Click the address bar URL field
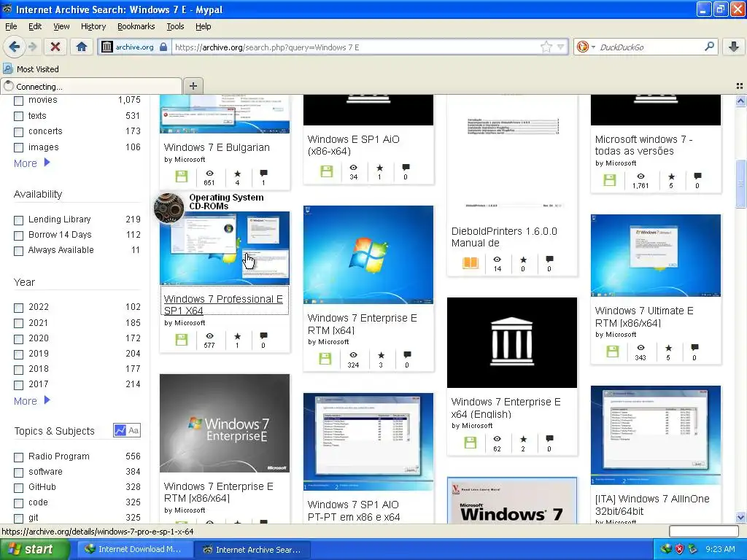 [356, 47]
